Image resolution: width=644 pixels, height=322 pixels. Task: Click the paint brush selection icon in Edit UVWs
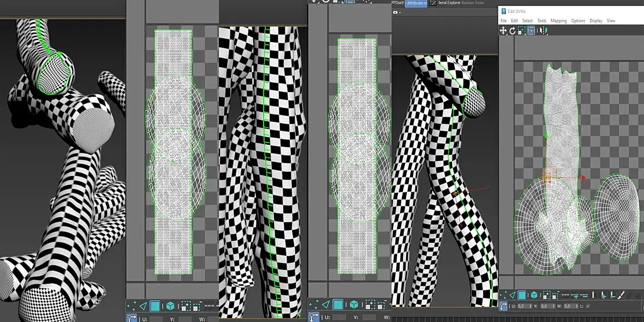pos(621,295)
